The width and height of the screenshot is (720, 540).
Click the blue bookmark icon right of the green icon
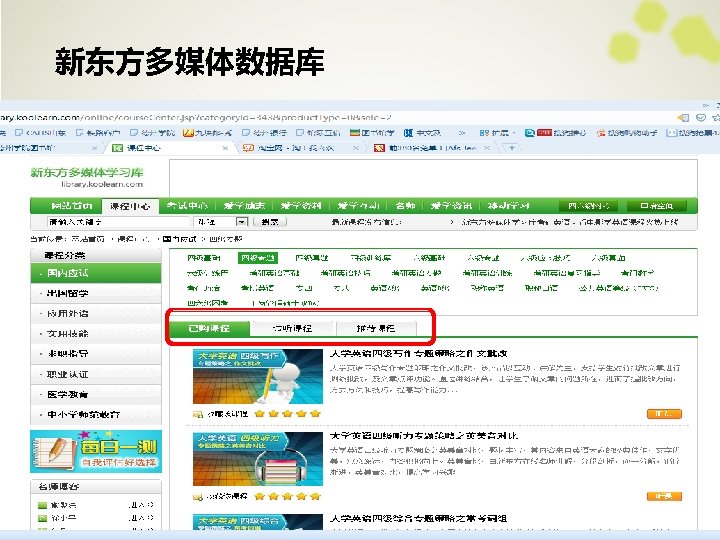click(408, 133)
